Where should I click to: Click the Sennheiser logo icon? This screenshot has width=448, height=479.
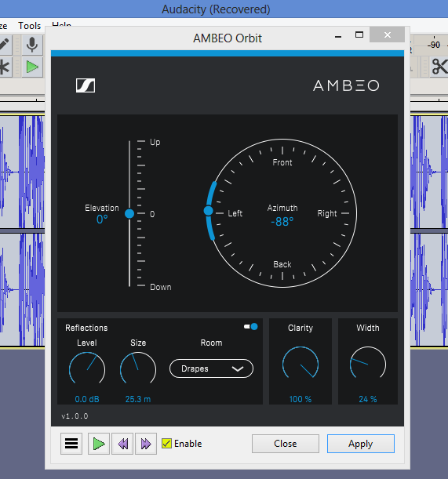86,85
